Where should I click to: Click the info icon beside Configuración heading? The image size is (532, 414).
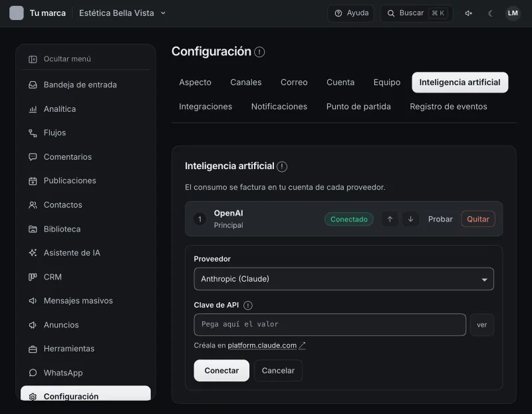click(259, 52)
